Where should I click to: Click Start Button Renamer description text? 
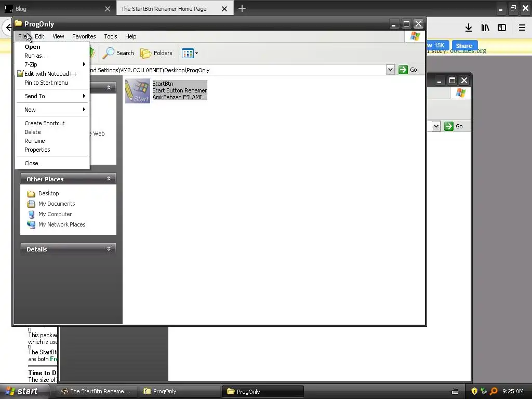[x=179, y=90]
